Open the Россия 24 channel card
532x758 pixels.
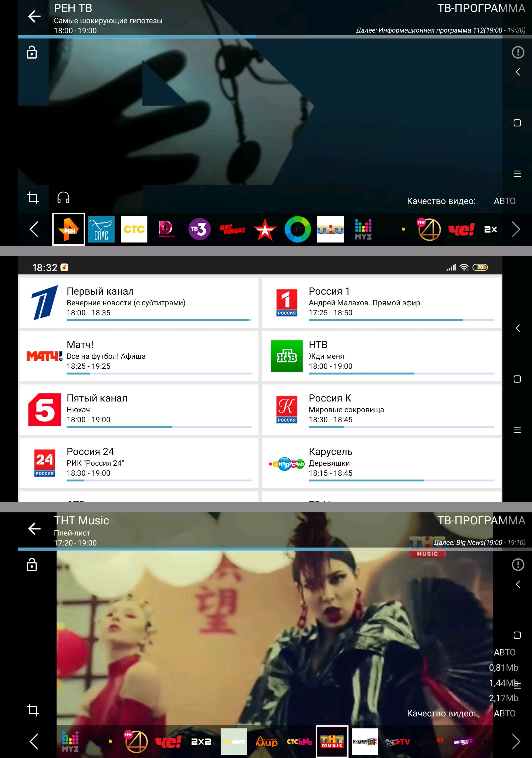click(139, 463)
